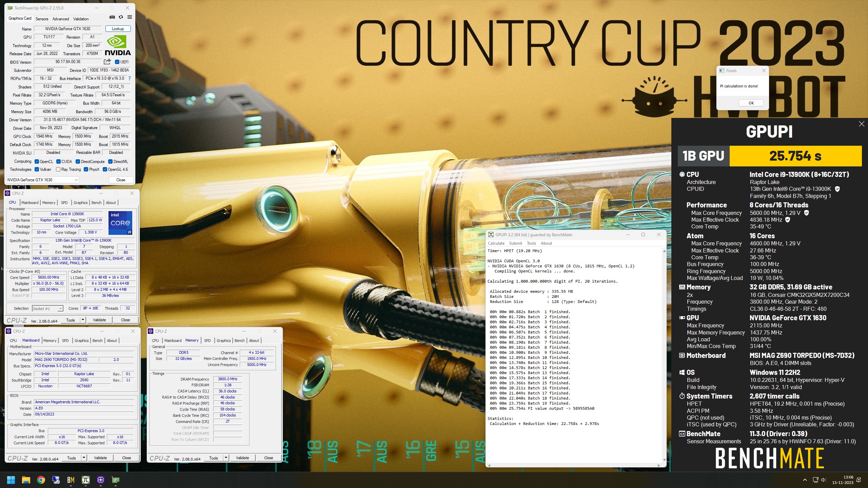Screen dimensions: 868x488
Task: Open the NVIDIA GeForce GTX 1630 GPU selector dropdown
Action: pyautogui.click(x=42, y=180)
